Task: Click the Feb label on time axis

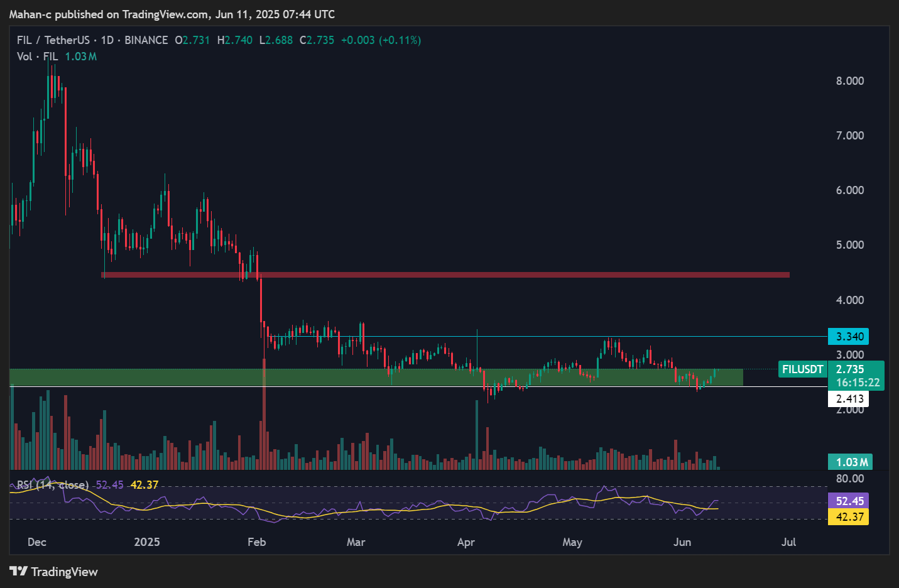Action: click(x=256, y=542)
